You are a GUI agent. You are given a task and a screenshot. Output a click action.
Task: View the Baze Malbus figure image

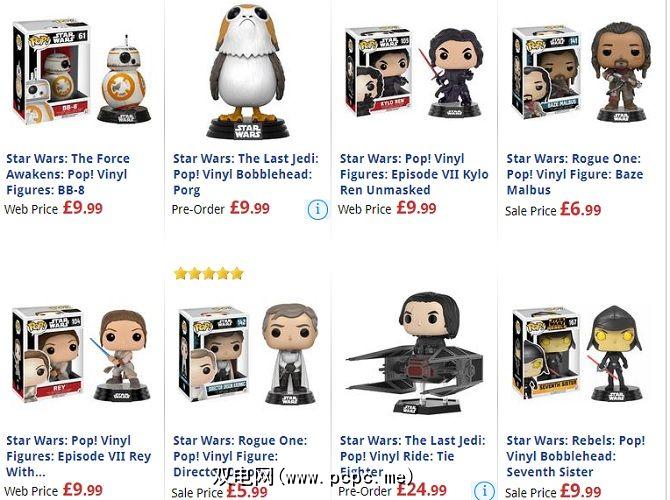[582, 72]
